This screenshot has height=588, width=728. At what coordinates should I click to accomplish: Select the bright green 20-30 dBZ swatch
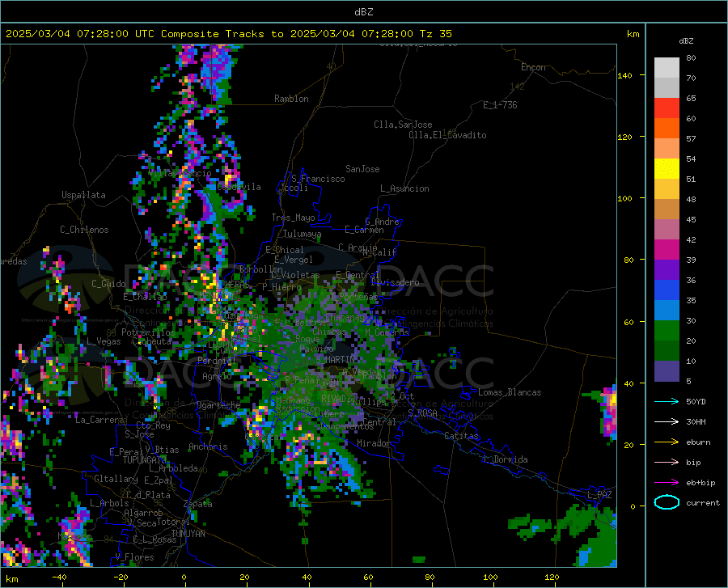(x=667, y=331)
